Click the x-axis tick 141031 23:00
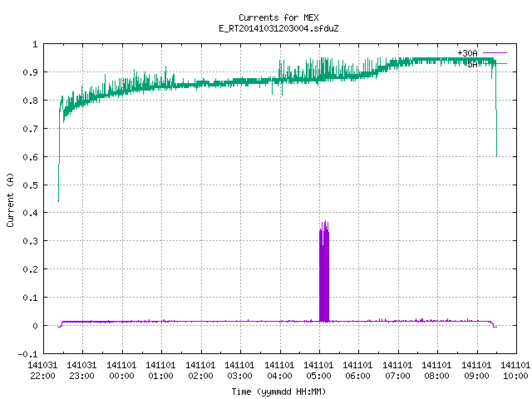 pos(81,371)
